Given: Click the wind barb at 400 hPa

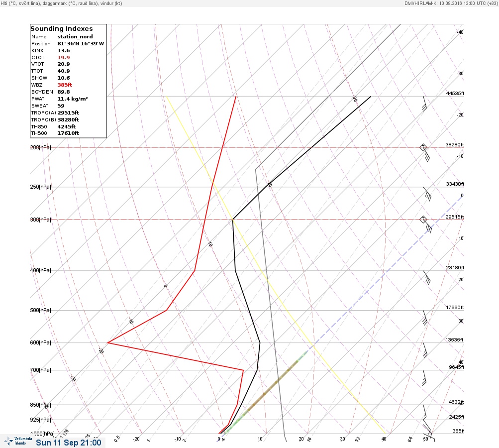Looking at the screenshot, I should 427,278.
